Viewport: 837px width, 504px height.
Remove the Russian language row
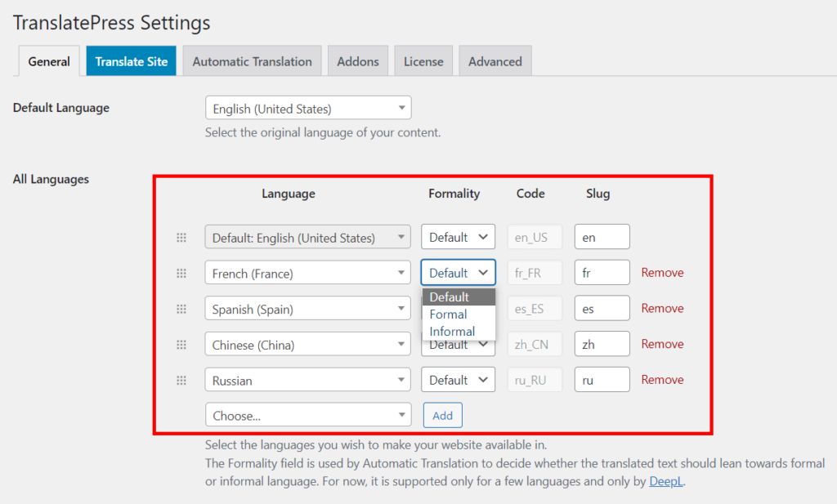click(x=662, y=379)
